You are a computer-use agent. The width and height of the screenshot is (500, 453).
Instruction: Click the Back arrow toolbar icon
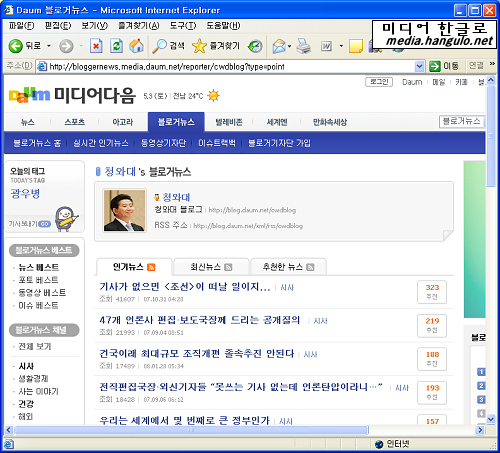pyautogui.click(x=15, y=46)
